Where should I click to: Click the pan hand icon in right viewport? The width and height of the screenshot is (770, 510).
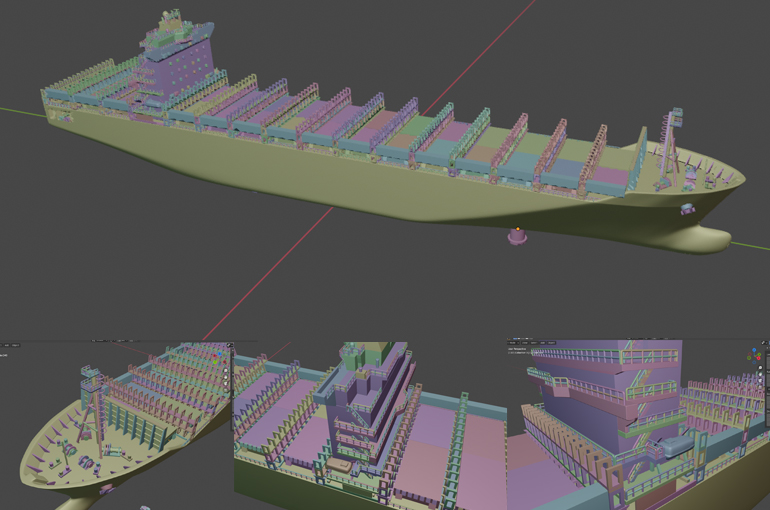pos(760,375)
